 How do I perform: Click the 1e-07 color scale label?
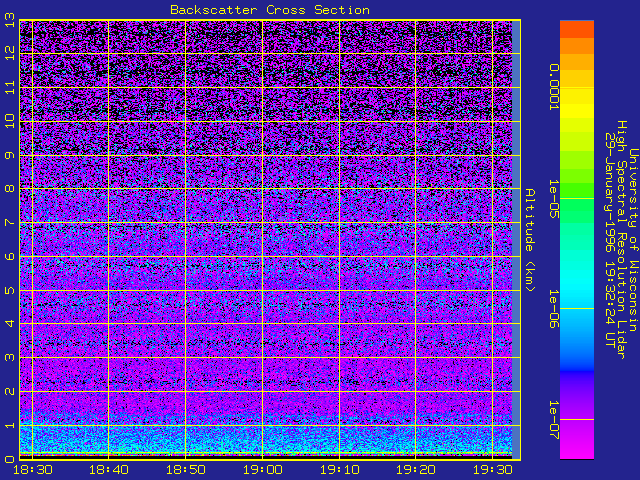pyautogui.click(x=553, y=420)
